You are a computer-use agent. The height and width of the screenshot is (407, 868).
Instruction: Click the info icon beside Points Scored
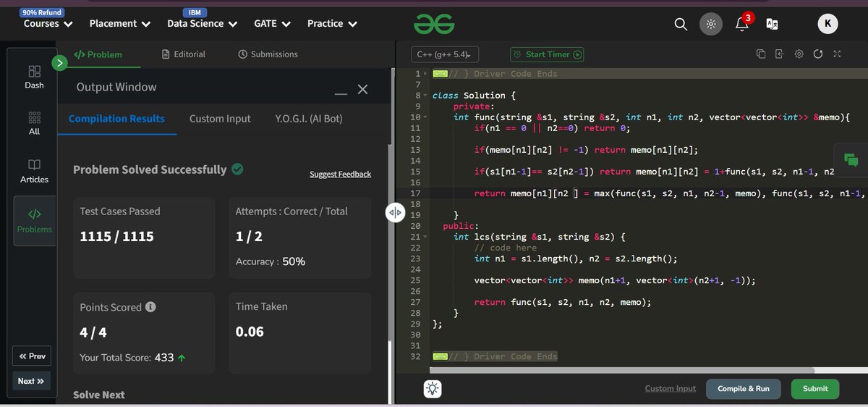(150, 307)
